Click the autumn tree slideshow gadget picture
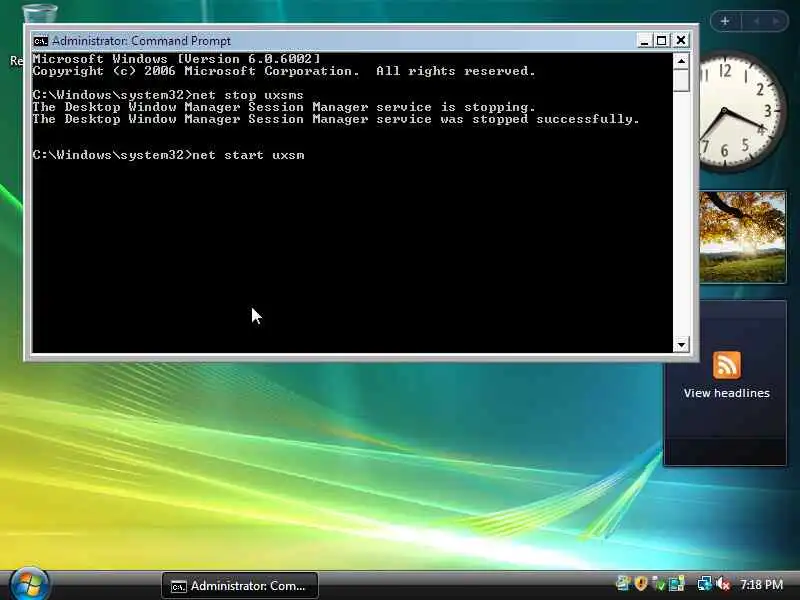 click(x=742, y=237)
